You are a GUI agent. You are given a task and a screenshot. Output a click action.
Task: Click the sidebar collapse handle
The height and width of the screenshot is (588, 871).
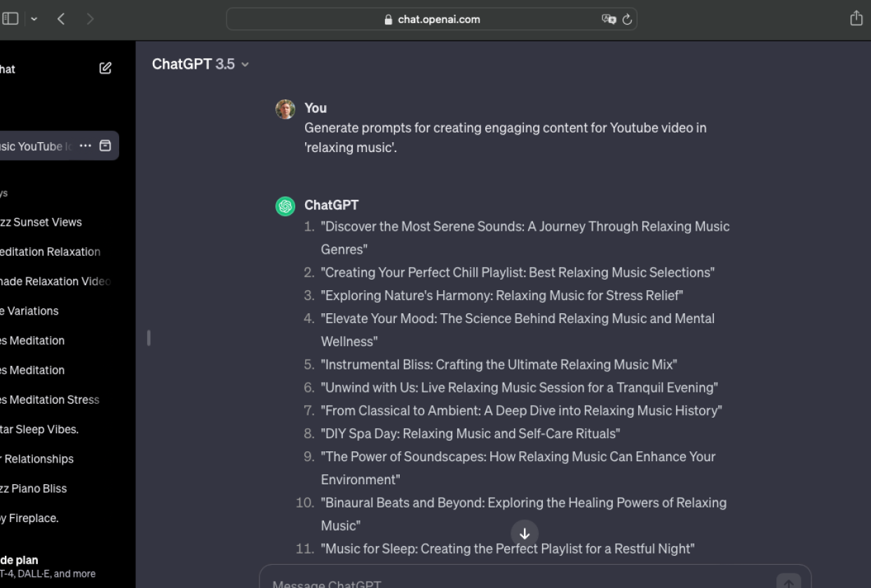coord(149,338)
